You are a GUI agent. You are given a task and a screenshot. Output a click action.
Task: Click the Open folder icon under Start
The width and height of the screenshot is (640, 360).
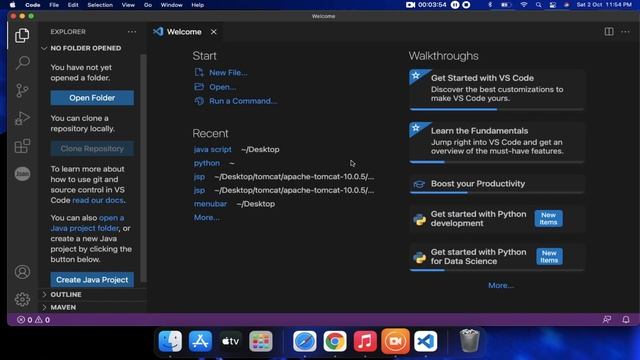tap(199, 87)
